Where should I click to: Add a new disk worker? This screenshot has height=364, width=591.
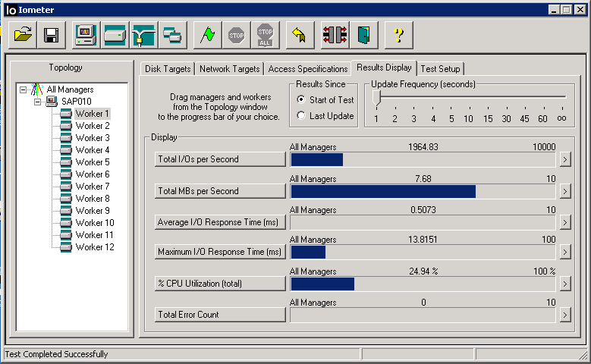tap(115, 36)
